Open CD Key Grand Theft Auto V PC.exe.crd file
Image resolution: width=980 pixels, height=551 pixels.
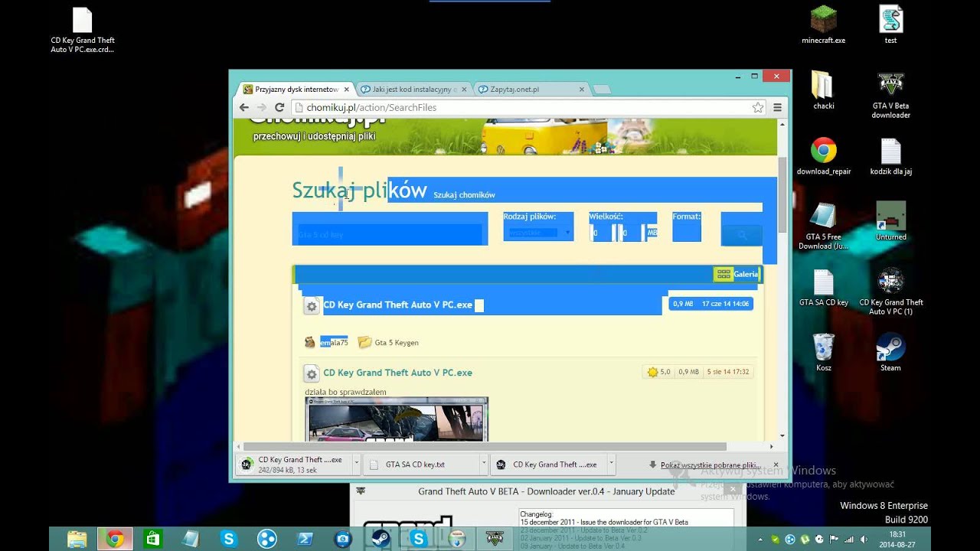[x=83, y=31]
